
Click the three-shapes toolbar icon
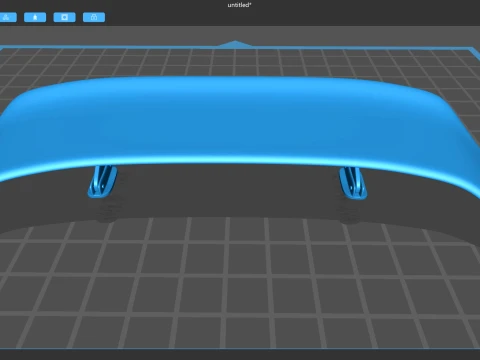click(7, 17)
